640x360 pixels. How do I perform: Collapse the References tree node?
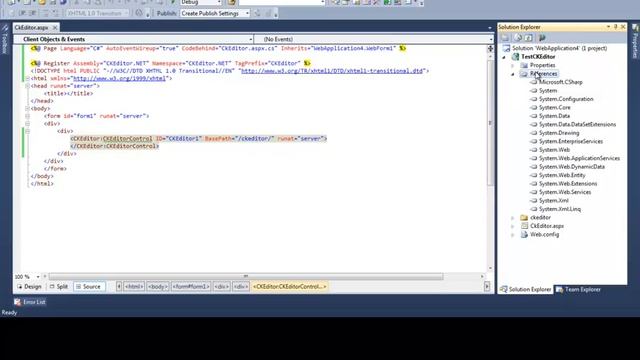pos(513,74)
